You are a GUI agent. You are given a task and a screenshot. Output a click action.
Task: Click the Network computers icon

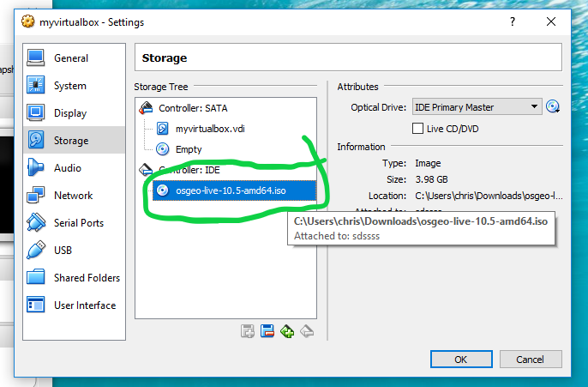coord(36,195)
